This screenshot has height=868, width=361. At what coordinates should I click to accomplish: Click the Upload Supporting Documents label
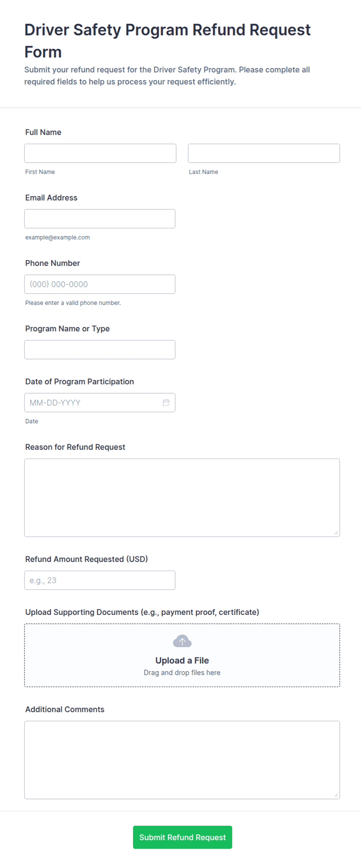coord(142,612)
